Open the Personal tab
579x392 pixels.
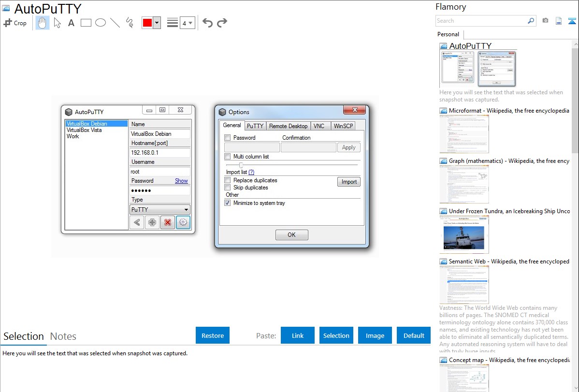point(448,34)
